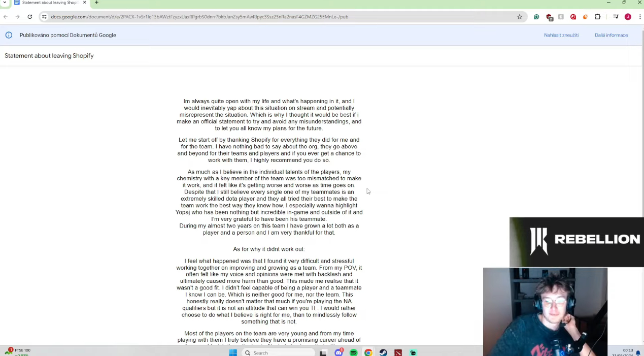Viewport: 644px width, 356px height.
Task: Open Spotify from the taskbar
Action: pyautogui.click(x=354, y=352)
